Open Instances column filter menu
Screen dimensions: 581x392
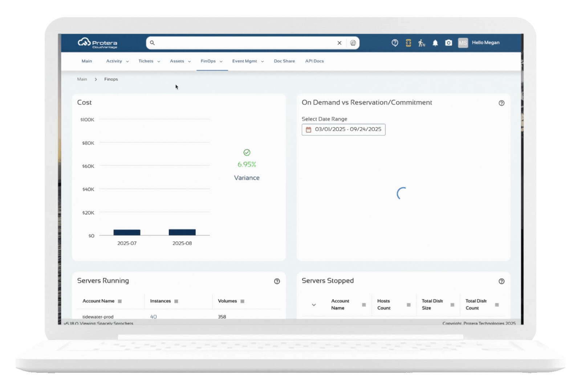(176, 301)
